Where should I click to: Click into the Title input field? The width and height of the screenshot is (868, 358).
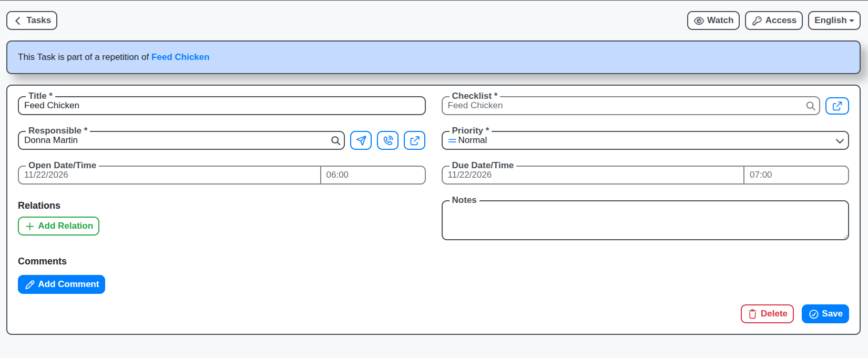(221, 106)
